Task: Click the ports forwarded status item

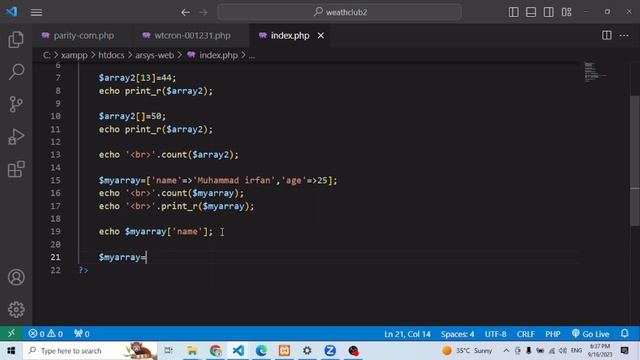Action: click(82, 333)
